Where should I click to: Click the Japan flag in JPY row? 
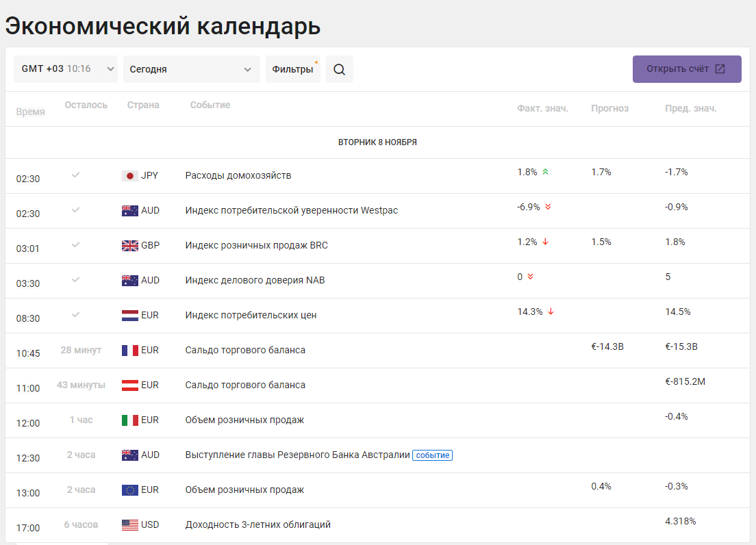[129, 176]
